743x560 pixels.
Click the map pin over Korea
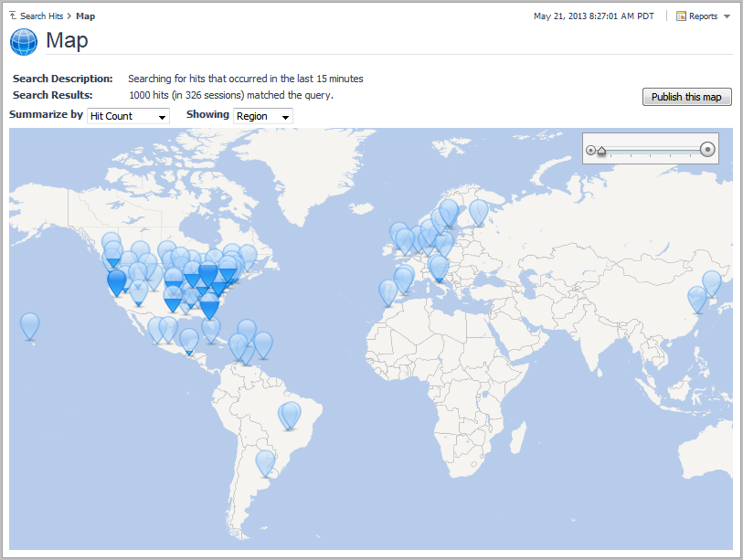[712, 283]
